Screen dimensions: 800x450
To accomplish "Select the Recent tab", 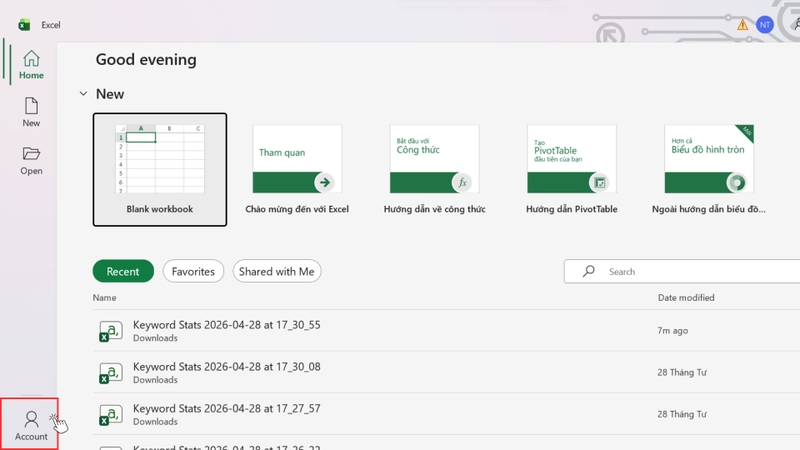I will 123,271.
